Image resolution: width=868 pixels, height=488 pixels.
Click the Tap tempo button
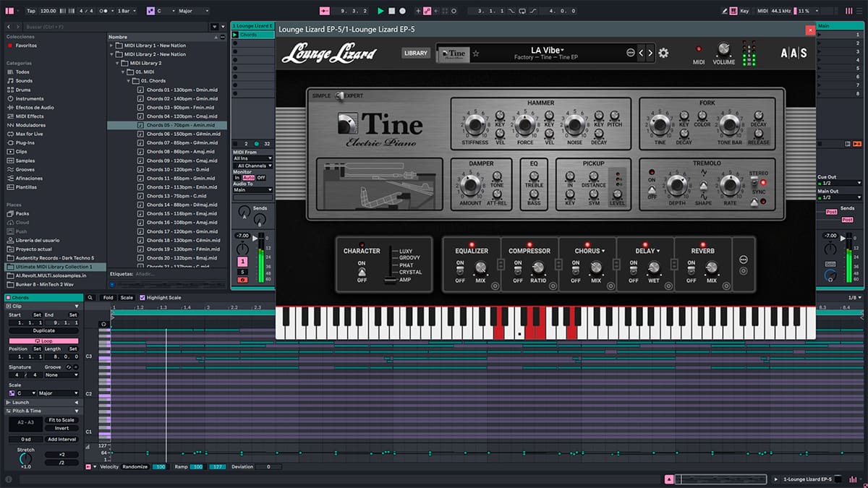[30, 11]
